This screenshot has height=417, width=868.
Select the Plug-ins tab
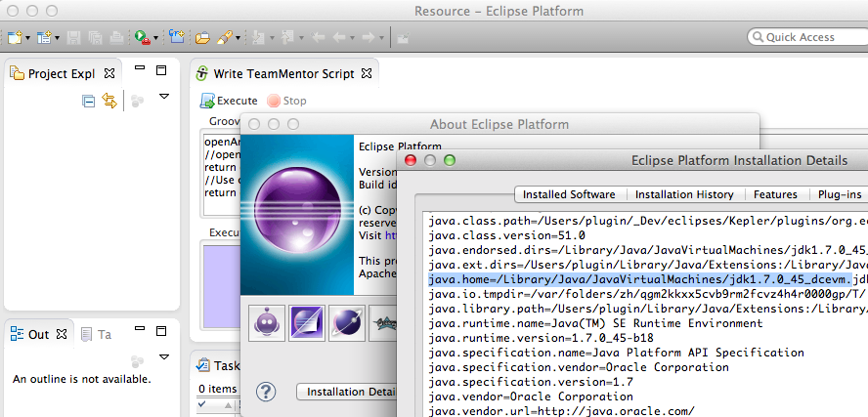click(839, 194)
